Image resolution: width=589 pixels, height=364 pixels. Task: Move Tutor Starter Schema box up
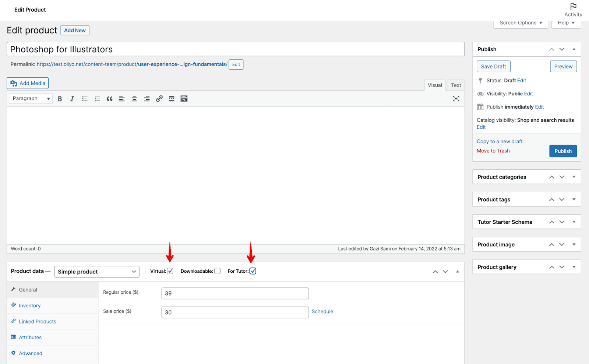click(551, 222)
